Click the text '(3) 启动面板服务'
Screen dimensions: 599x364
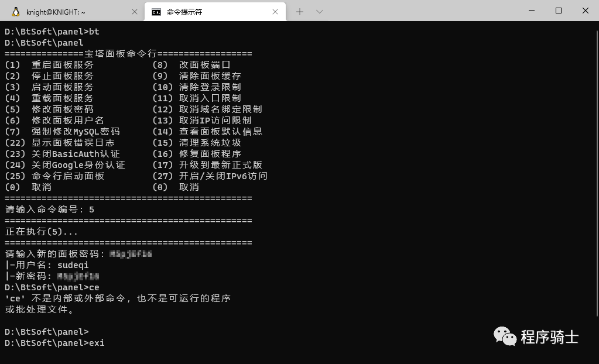[x=49, y=87]
